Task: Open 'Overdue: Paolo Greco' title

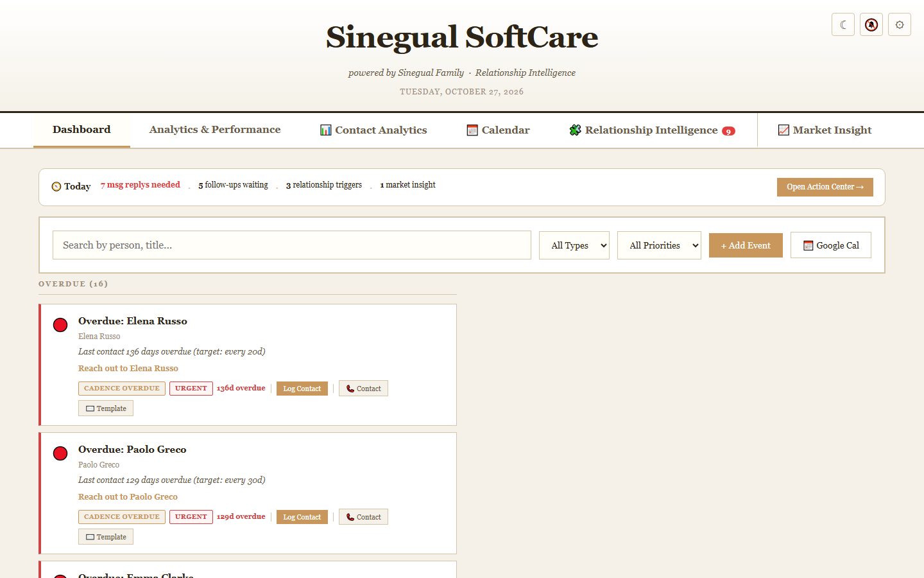Action: pyautogui.click(x=132, y=450)
